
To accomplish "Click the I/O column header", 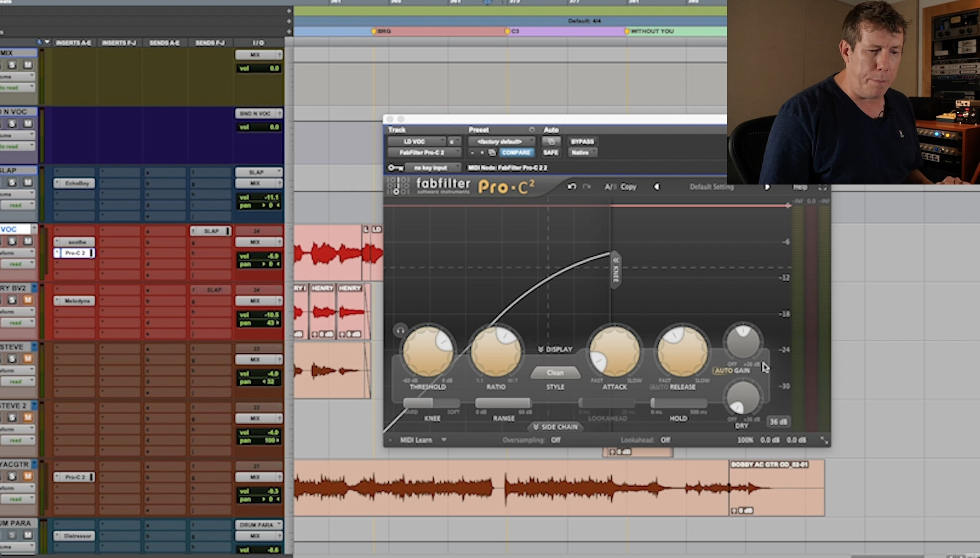I will (258, 43).
